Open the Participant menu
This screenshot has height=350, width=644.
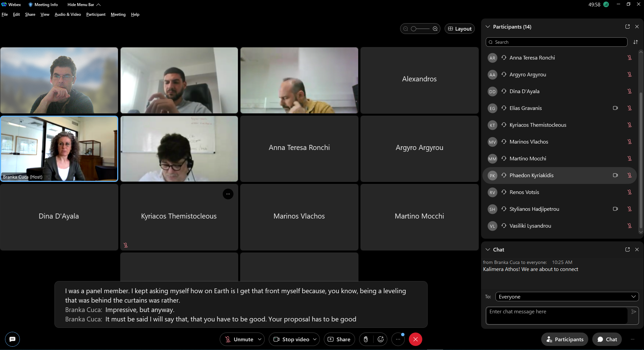[96, 14]
